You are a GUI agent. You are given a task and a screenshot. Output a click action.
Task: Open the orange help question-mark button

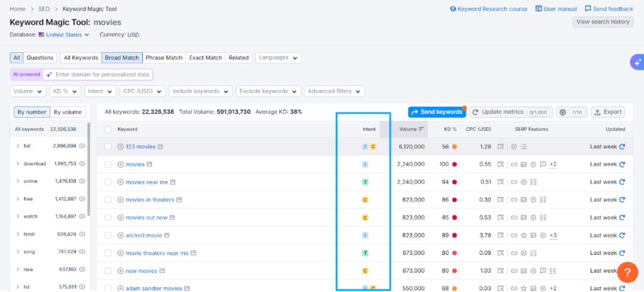tap(628, 273)
